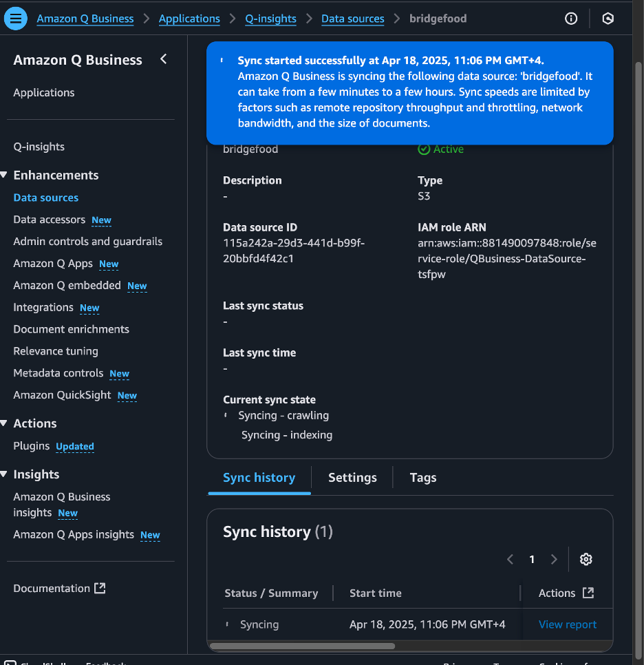Go to Admin controls and guardrails
644x665 pixels.
coord(88,242)
